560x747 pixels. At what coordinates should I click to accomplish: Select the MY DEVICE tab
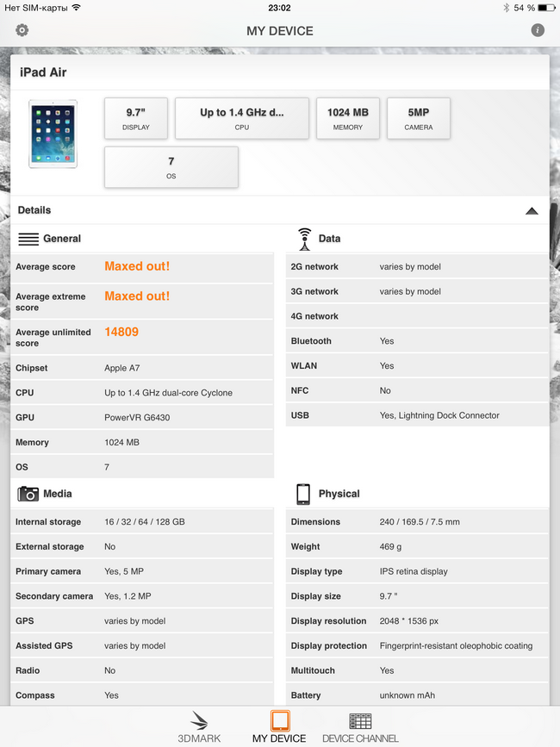[x=279, y=727]
